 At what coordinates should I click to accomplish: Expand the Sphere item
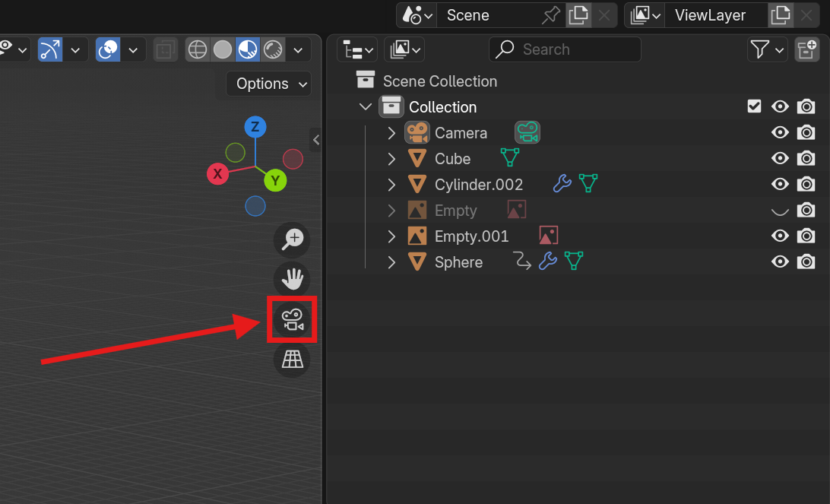[391, 262]
